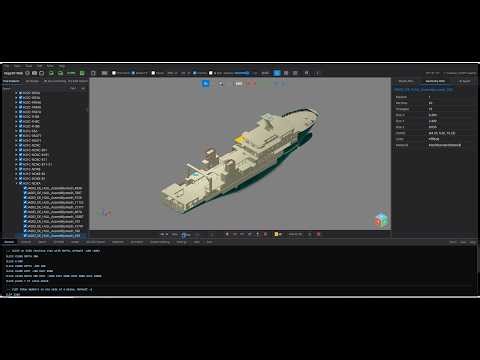This screenshot has width=480, height=360.
Task: Uncheck the checkbox of the highlighted AssemblyMesh row
Action: pyautogui.click(x=25, y=236)
